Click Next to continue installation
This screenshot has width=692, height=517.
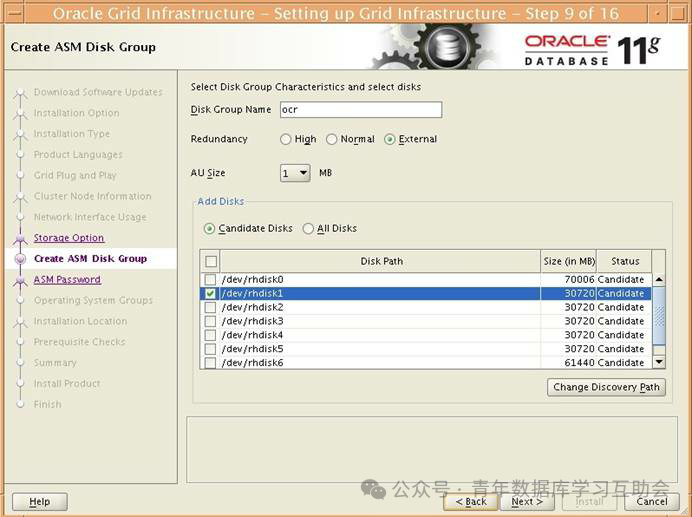(x=527, y=502)
